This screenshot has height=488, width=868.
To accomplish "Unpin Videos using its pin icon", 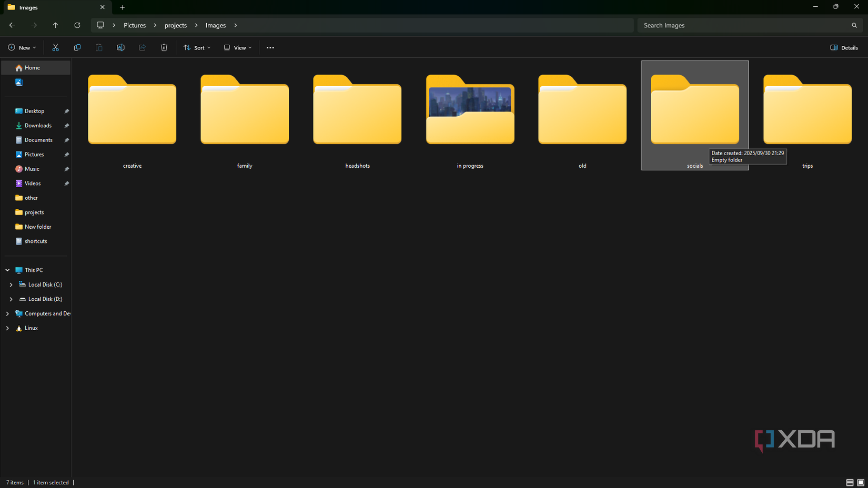I will [67, 184].
